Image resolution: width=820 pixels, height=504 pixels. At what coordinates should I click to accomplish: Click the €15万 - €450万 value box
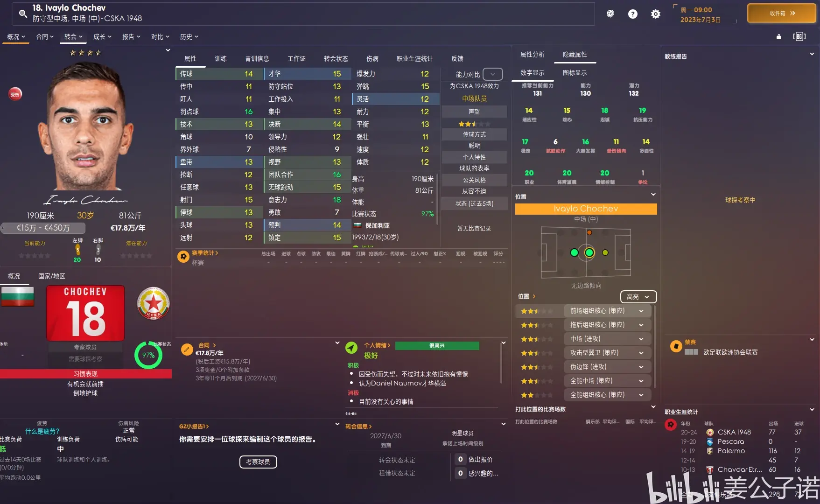point(43,228)
